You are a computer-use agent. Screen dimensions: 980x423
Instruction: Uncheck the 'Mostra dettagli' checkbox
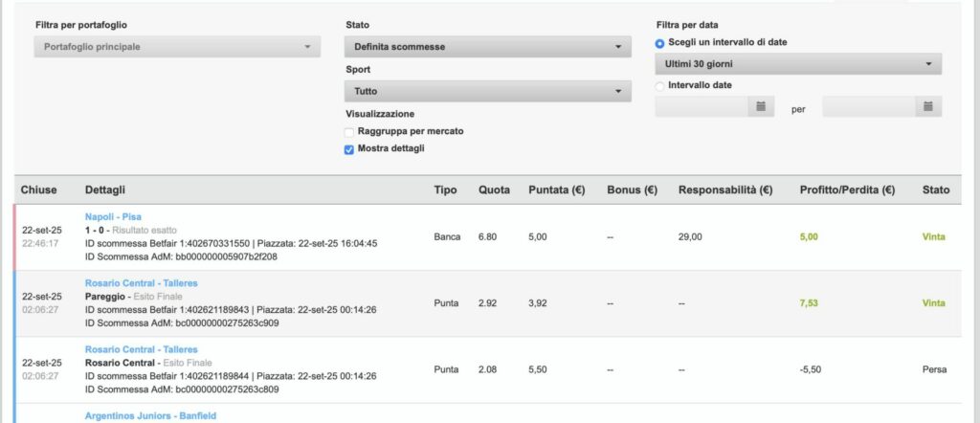click(x=349, y=149)
